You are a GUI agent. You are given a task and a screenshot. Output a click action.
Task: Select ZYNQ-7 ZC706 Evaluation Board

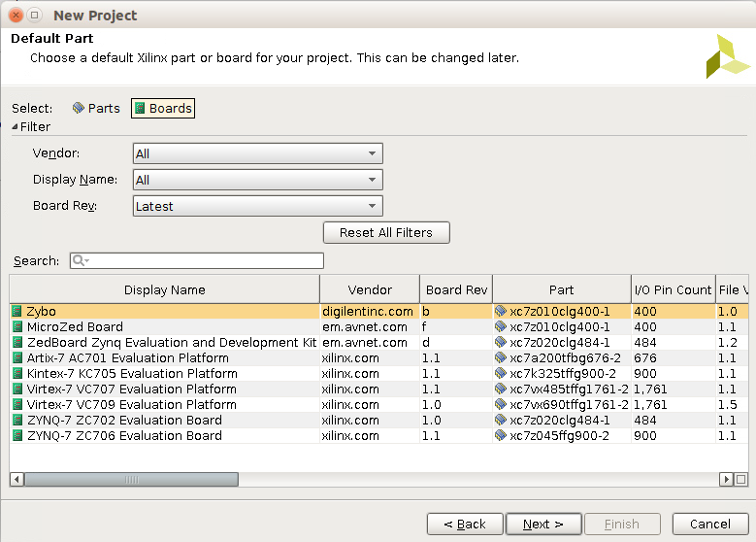[378, 435]
